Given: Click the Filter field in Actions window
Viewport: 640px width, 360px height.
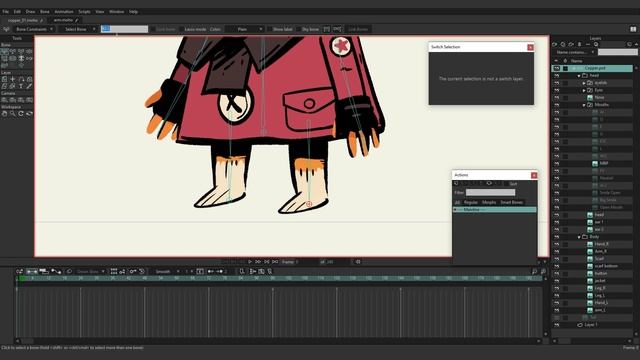Looking at the screenshot, I should [491, 193].
